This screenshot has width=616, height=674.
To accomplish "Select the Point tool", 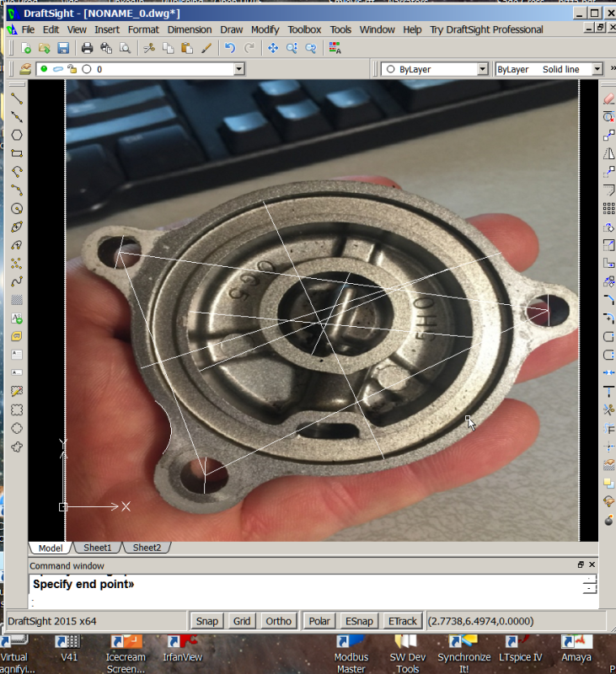I will 17,264.
